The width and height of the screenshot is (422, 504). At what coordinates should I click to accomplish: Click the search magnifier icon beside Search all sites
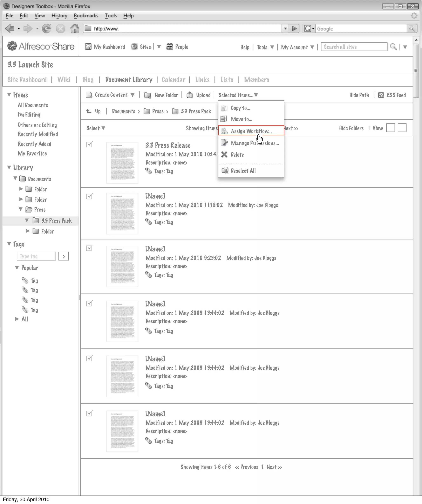click(393, 47)
